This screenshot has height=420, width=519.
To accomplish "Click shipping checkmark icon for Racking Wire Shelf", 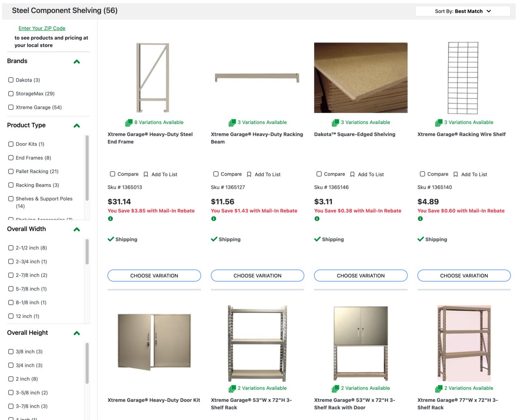I will tap(421, 239).
